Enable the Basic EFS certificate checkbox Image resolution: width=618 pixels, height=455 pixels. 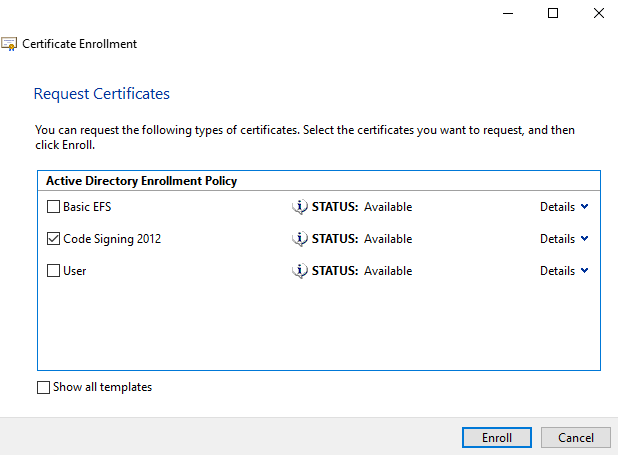(x=53, y=207)
